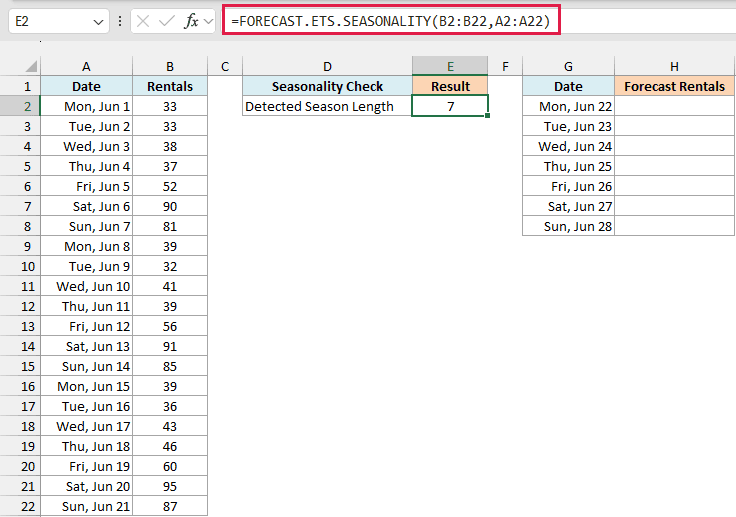Click the Insert Function fx icon
The height and width of the screenshot is (517, 736).
pos(191,21)
